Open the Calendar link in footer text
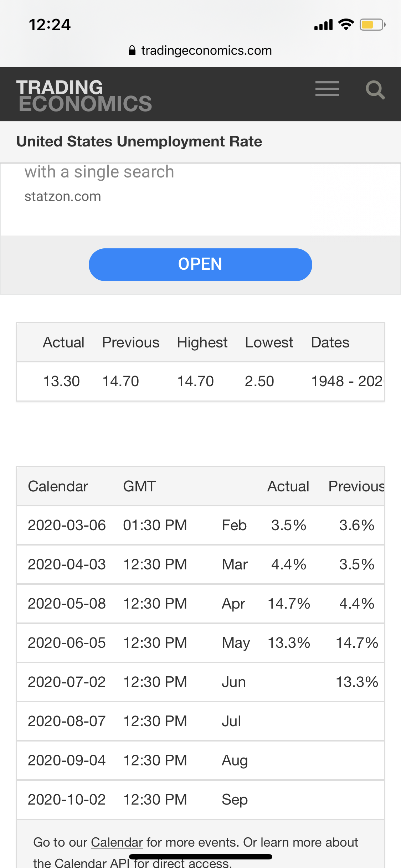Image resolution: width=401 pixels, height=868 pixels. (117, 842)
